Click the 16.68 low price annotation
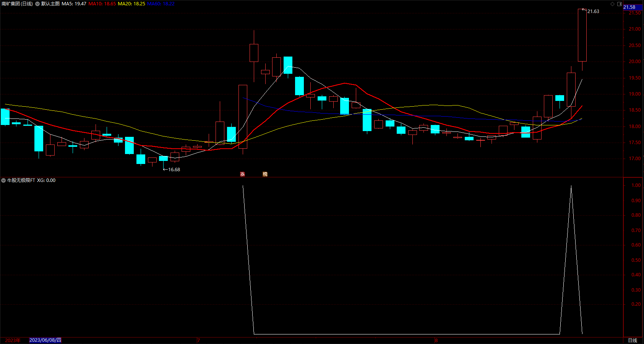Screen dimensions: 644x344 (174, 170)
